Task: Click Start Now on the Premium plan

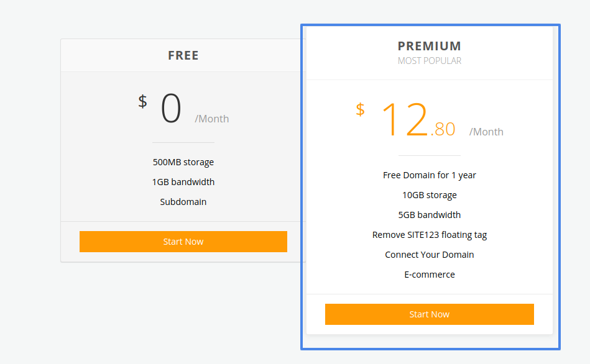Action: [x=429, y=314]
